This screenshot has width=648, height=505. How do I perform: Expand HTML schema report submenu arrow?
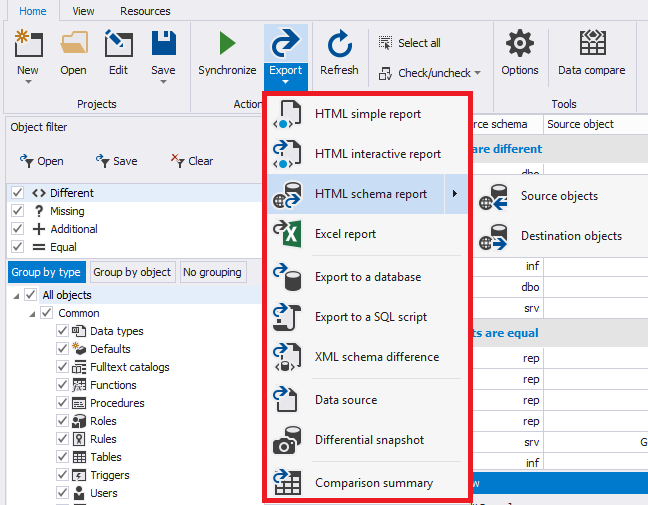(x=455, y=194)
